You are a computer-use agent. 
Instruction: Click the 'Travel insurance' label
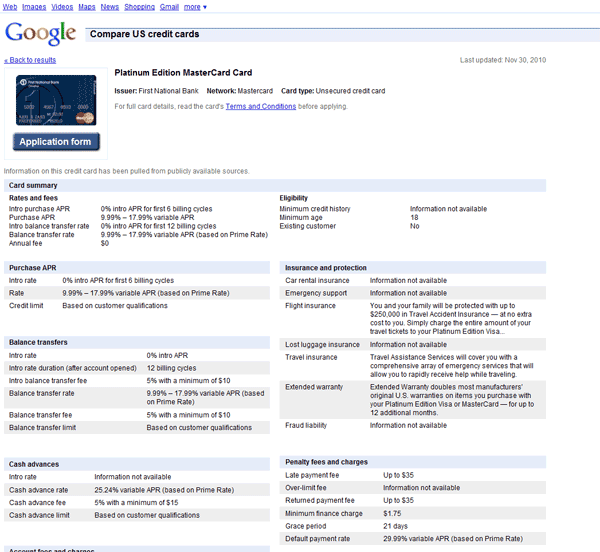(x=311, y=357)
